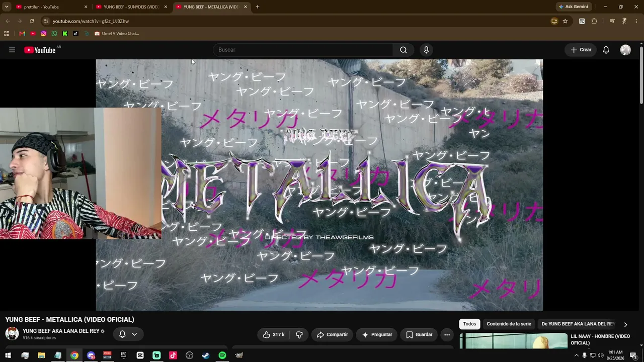Go to the YouTube home logo
The height and width of the screenshot is (362, 644).
[40, 50]
